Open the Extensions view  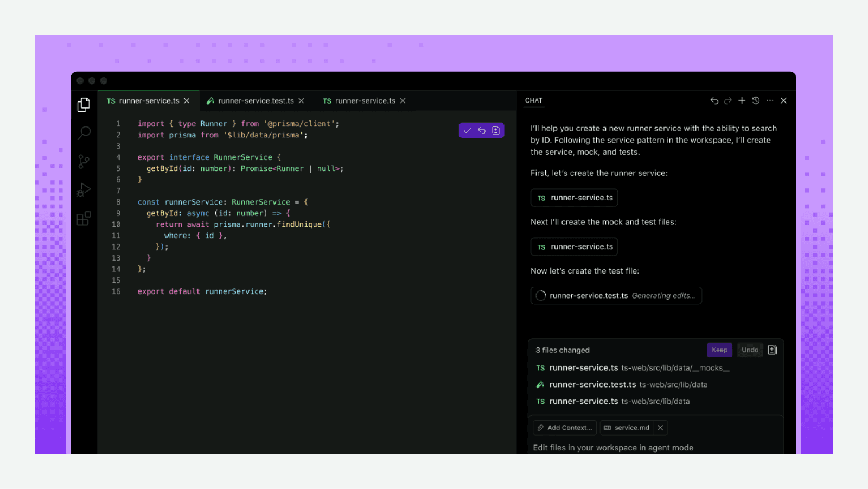(84, 218)
